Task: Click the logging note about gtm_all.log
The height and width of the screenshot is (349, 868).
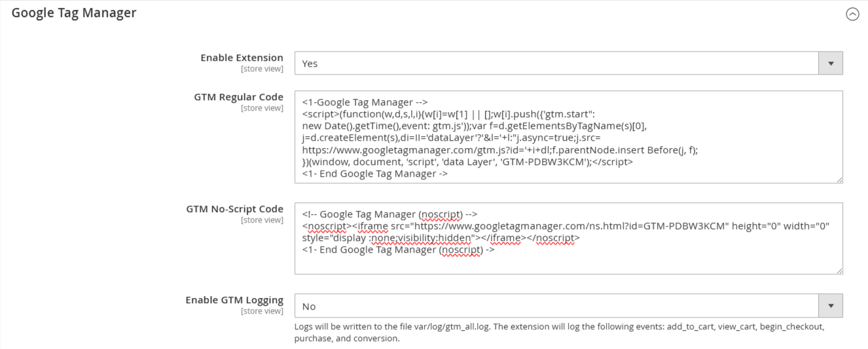Action: 559,332
